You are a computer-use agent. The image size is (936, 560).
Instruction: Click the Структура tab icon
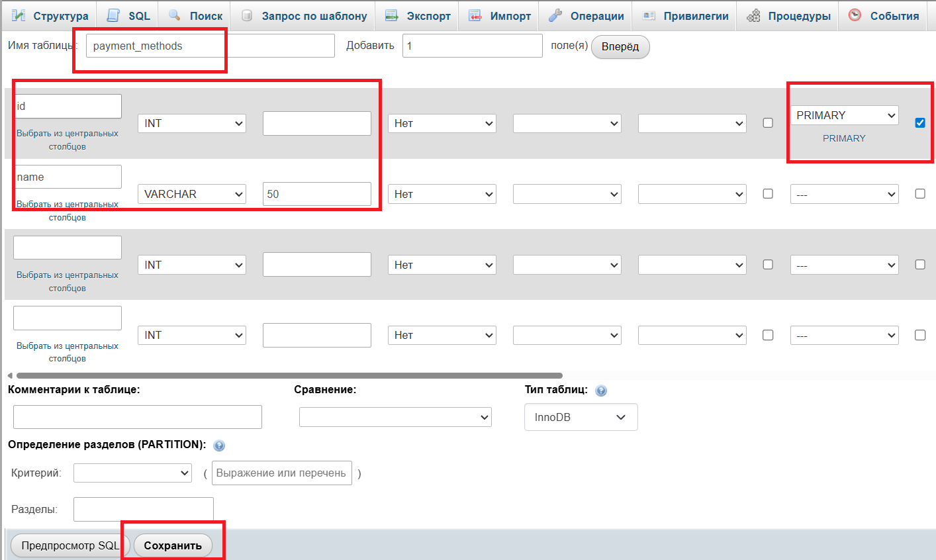tap(19, 15)
